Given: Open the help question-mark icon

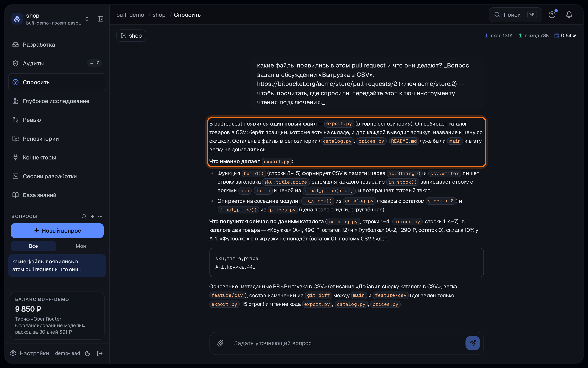Looking at the screenshot, I should click(552, 15).
